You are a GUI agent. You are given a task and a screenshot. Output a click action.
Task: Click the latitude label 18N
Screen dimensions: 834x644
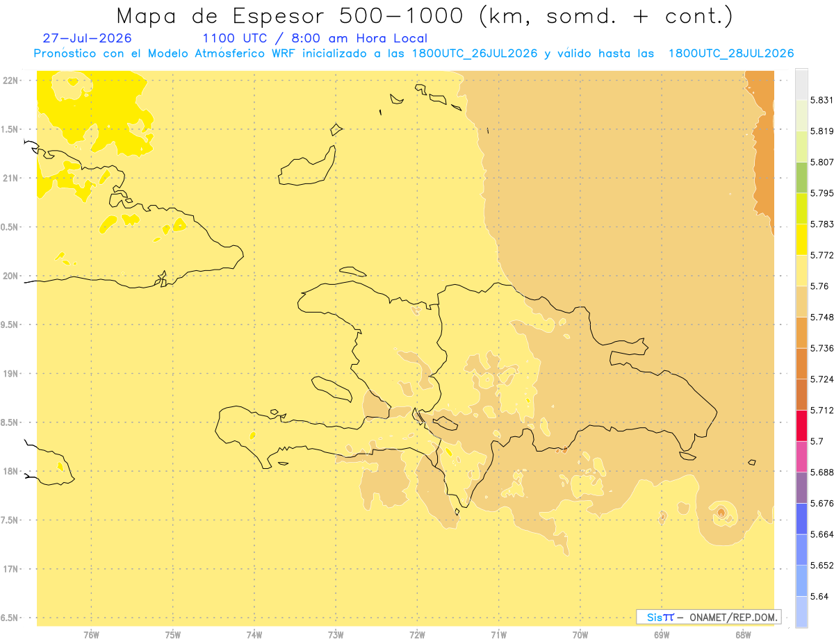12,471
